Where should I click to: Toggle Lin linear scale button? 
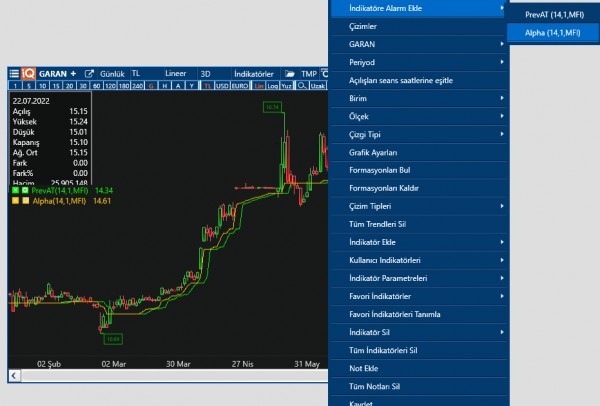click(259, 86)
